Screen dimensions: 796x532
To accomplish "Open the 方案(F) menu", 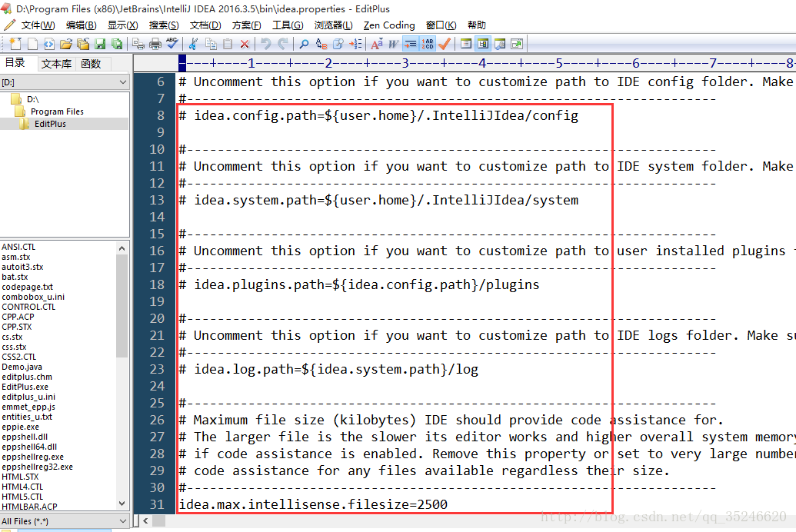I will point(246,25).
